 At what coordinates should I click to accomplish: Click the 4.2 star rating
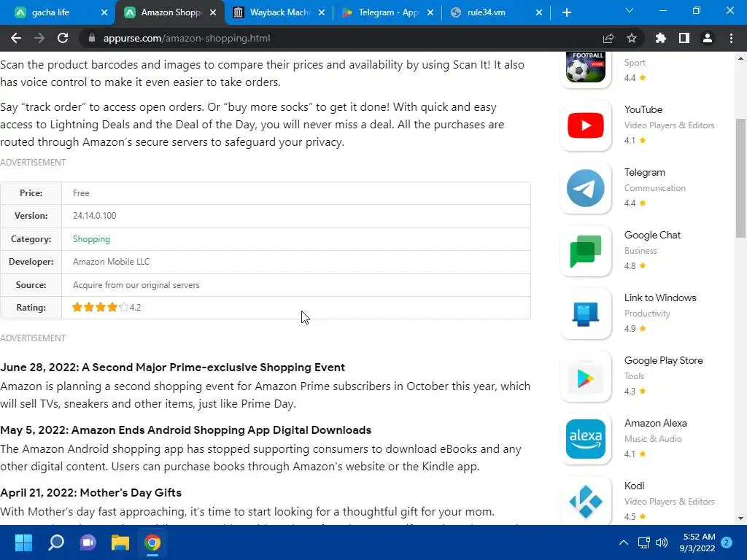pyautogui.click(x=107, y=308)
